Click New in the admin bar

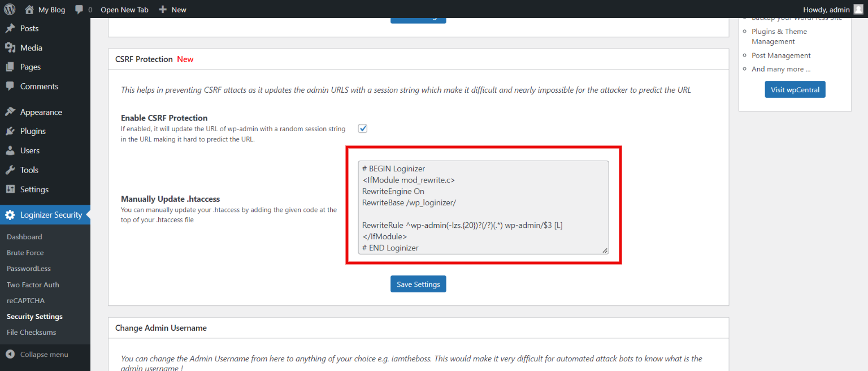(179, 10)
